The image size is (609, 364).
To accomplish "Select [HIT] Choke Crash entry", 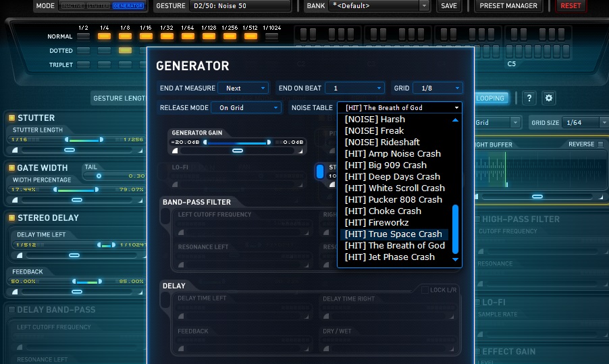I will [394, 211].
